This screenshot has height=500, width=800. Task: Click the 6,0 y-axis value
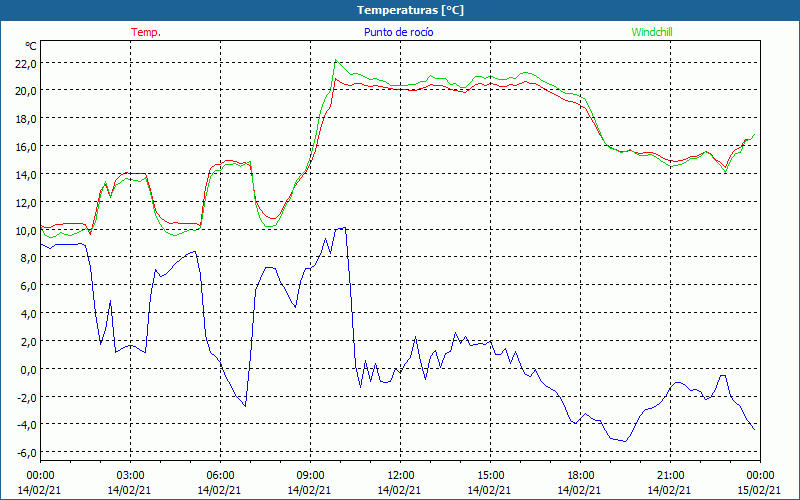[x=29, y=286]
